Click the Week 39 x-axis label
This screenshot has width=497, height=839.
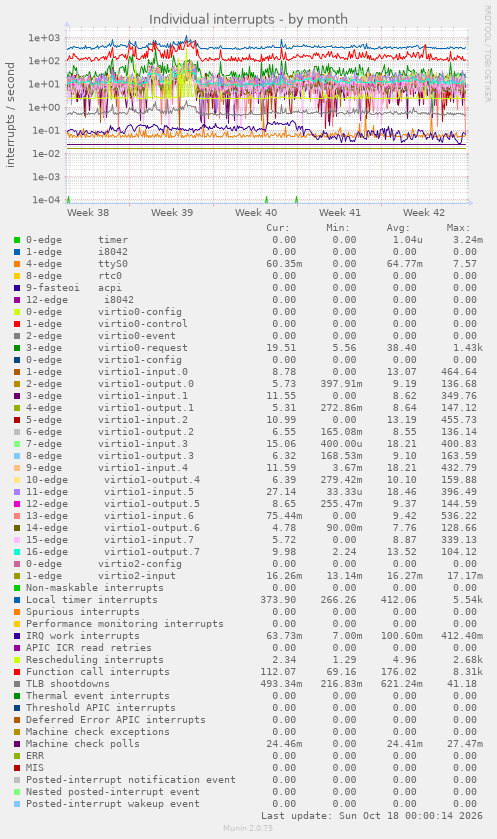coord(172,212)
